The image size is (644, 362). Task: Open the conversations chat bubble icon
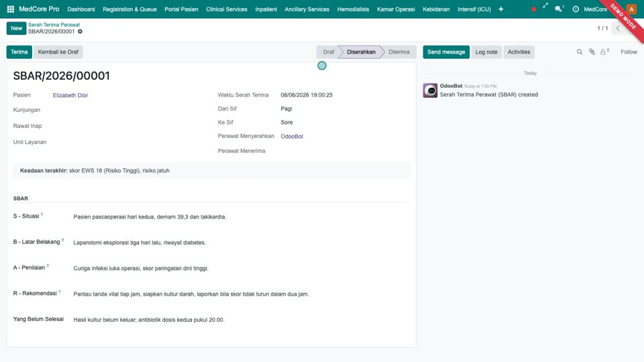click(559, 9)
